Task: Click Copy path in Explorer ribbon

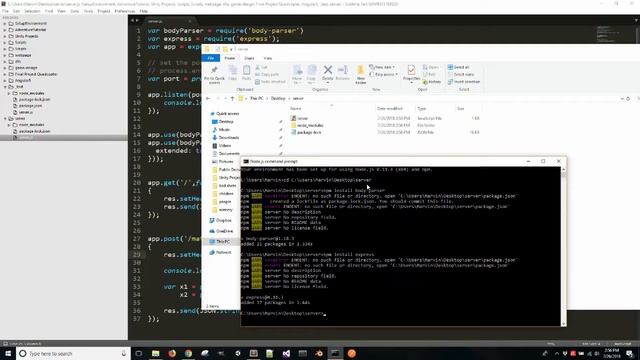Action: click(267, 74)
